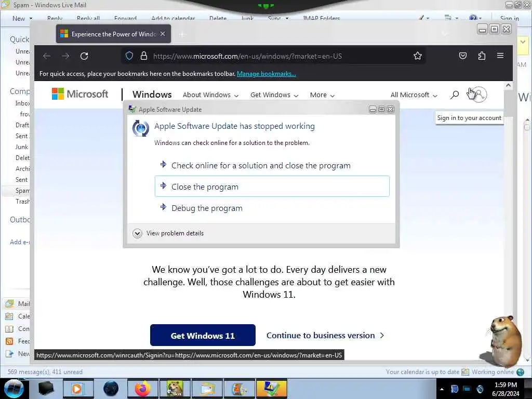Open Windows Live Mail taskbar icon

[x=207, y=389]
